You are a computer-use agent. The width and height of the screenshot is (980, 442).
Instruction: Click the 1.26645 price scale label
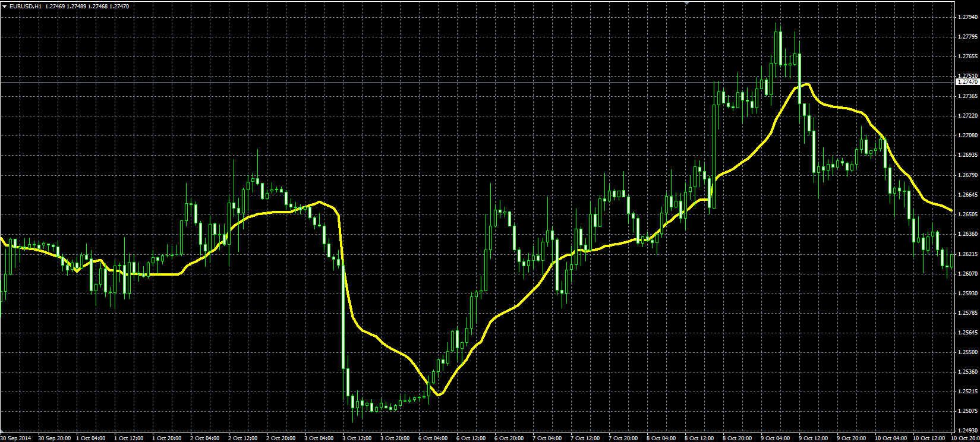[968, 194]
